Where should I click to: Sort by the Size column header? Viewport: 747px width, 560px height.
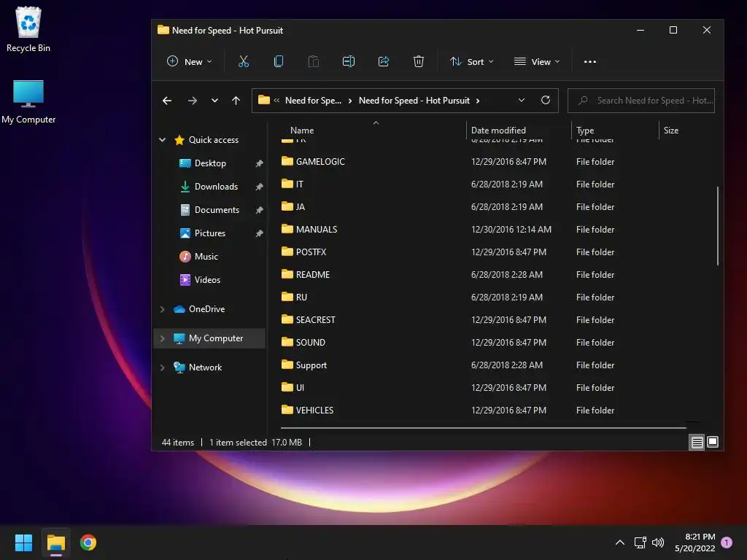click(671, 131)
